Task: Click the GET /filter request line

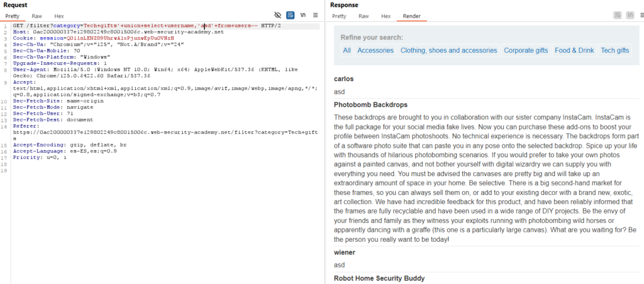Action: [x=147, y=26]
